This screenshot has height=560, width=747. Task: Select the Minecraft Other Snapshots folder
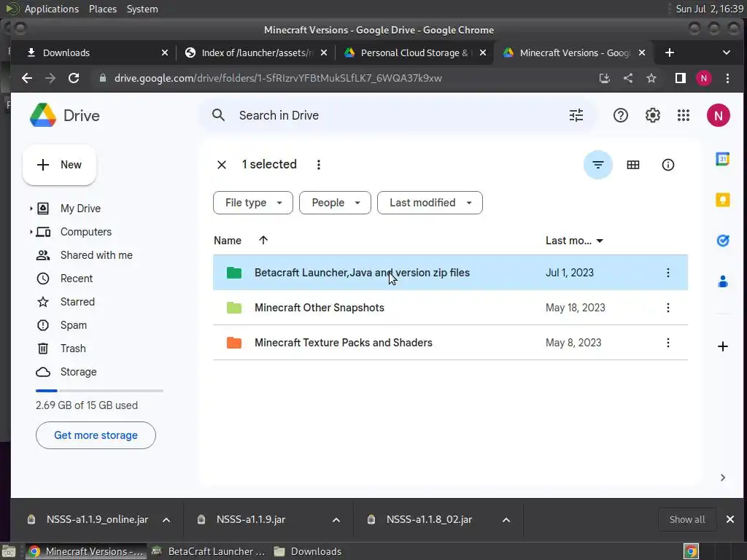click(450, 308)
